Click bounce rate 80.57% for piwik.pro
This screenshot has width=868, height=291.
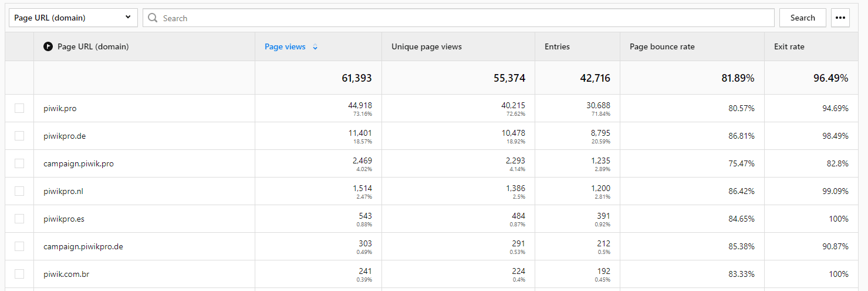coord(742,108)
